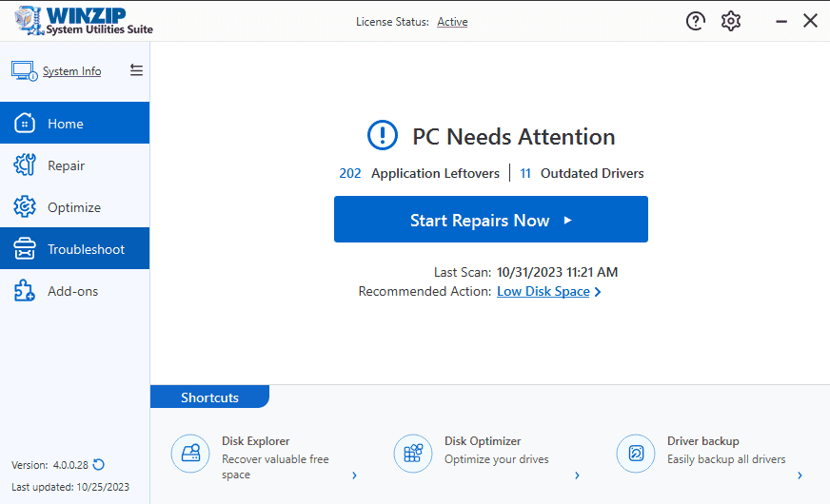Image resolution: width=830 pixels, height=504 pixels.
Task: Click the Driver backup disk icon
Action: pos(636,454)
